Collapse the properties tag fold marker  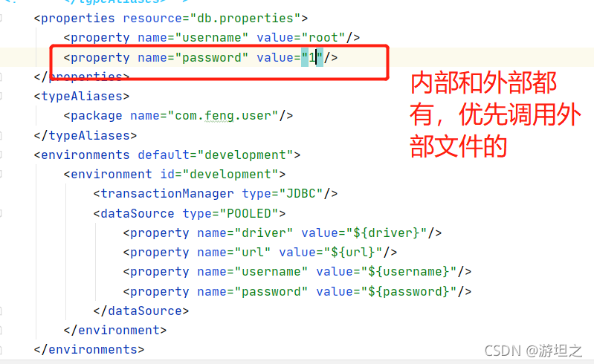click(1, 18)
